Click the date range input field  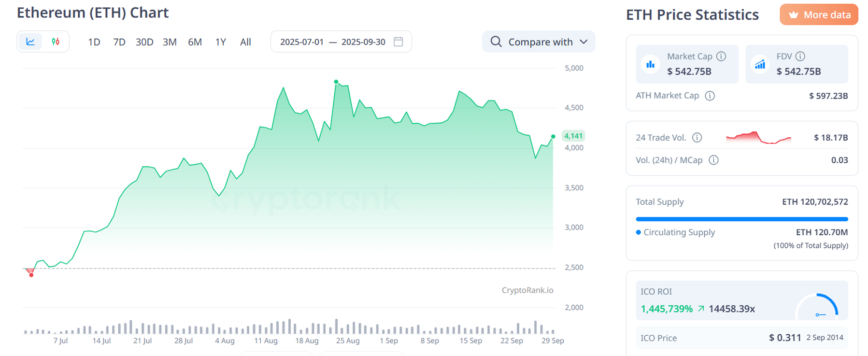point(332,42)
